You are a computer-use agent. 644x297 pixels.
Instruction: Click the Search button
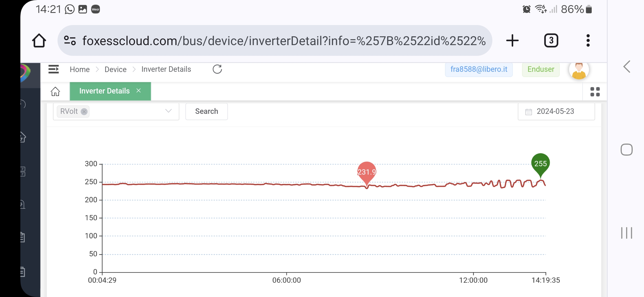point(207,112)
